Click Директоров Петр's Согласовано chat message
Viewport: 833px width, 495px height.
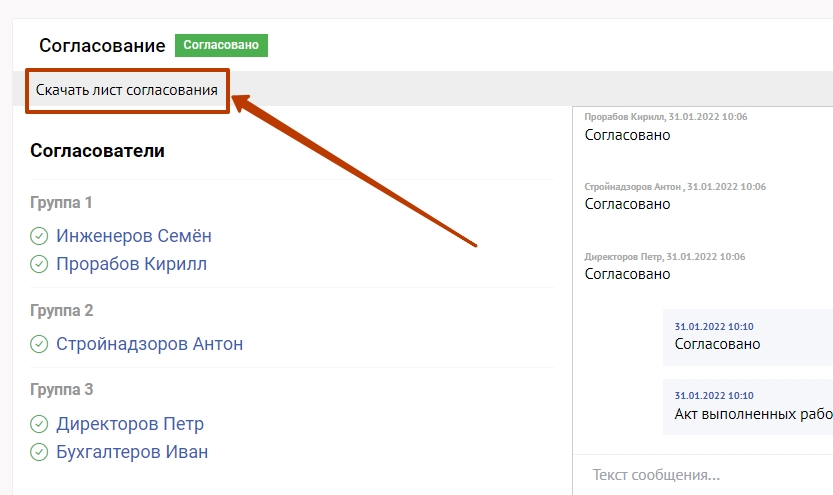[x=627, y=274]
